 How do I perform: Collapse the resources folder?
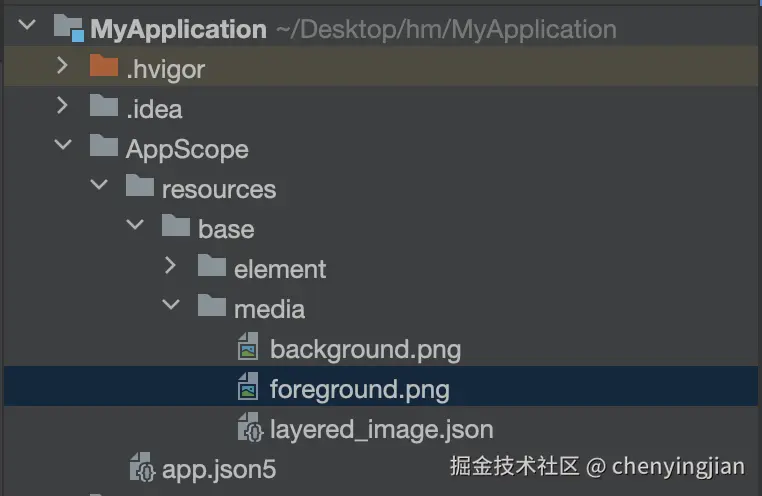click(x=99, y=188)
